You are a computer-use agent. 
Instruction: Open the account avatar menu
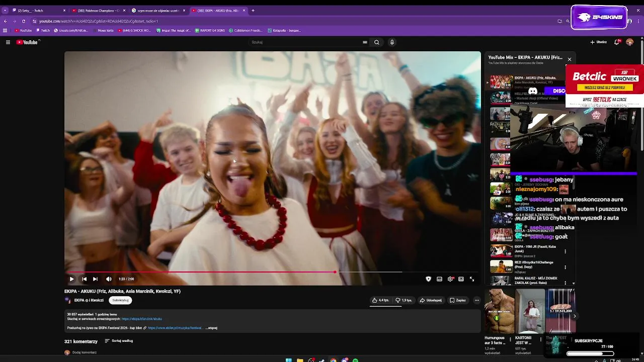click(629, 42)
